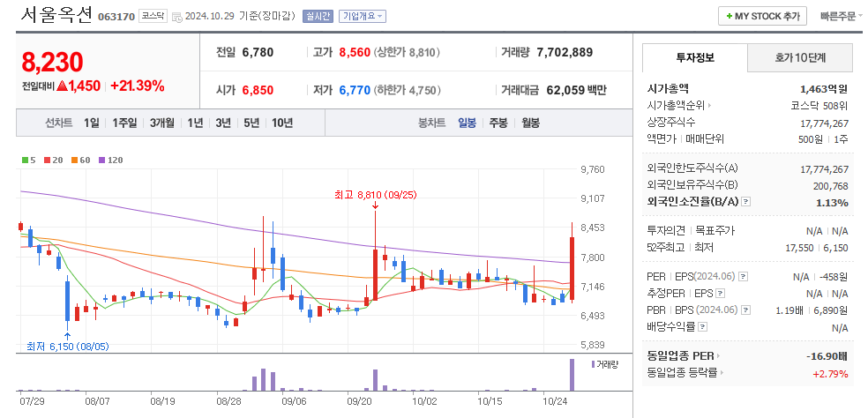Click the 상한가 8,810 text
868x418 pixels.
tap(407, 53)
